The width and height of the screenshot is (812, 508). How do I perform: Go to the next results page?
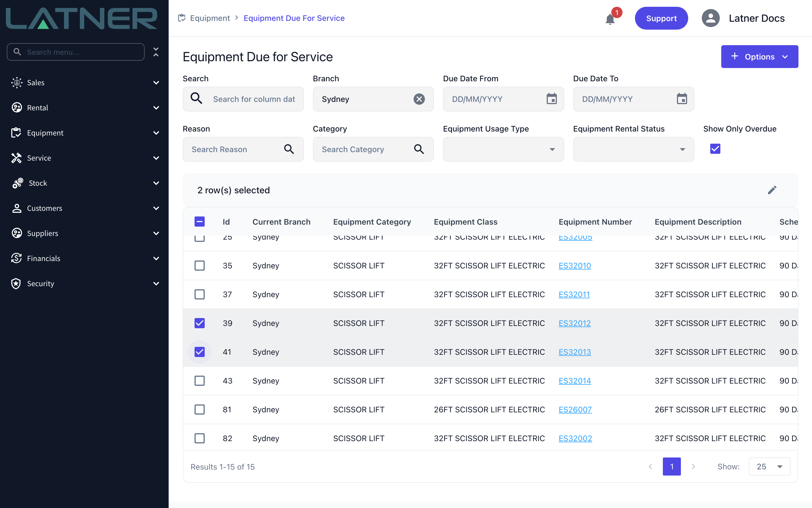pos(693,466)
